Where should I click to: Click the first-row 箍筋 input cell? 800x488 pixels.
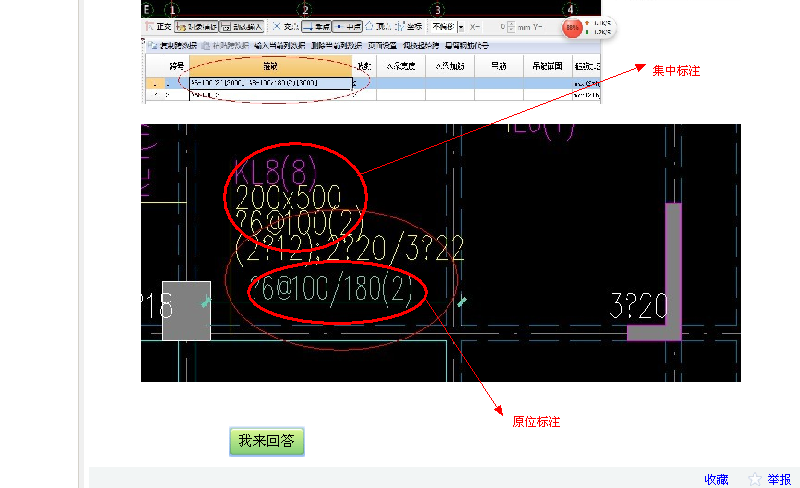(270, 83)
